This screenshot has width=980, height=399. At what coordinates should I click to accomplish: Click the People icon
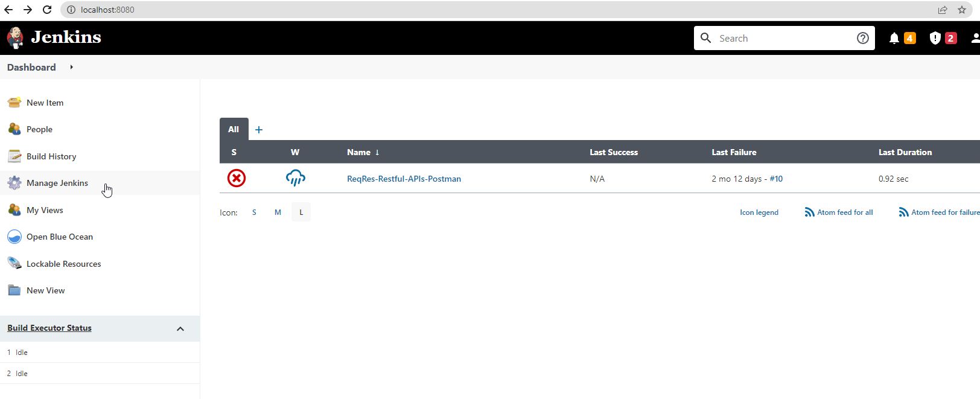click(14, 129)
